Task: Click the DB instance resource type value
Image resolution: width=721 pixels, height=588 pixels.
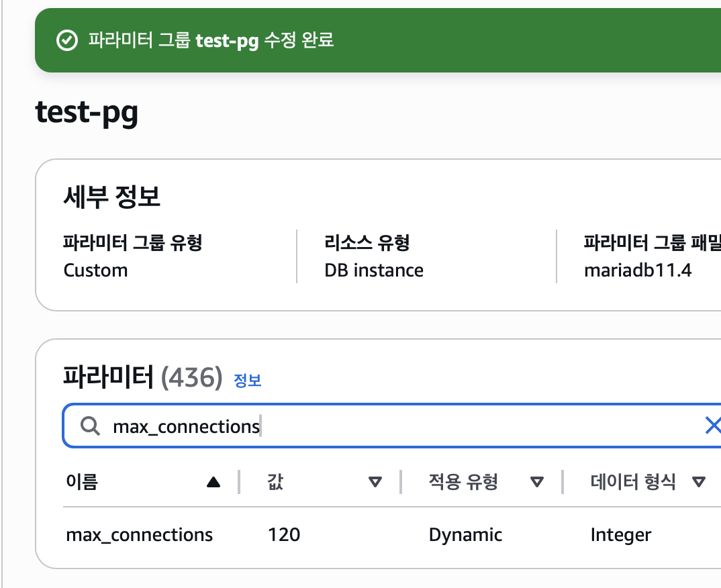Action: 374,271
